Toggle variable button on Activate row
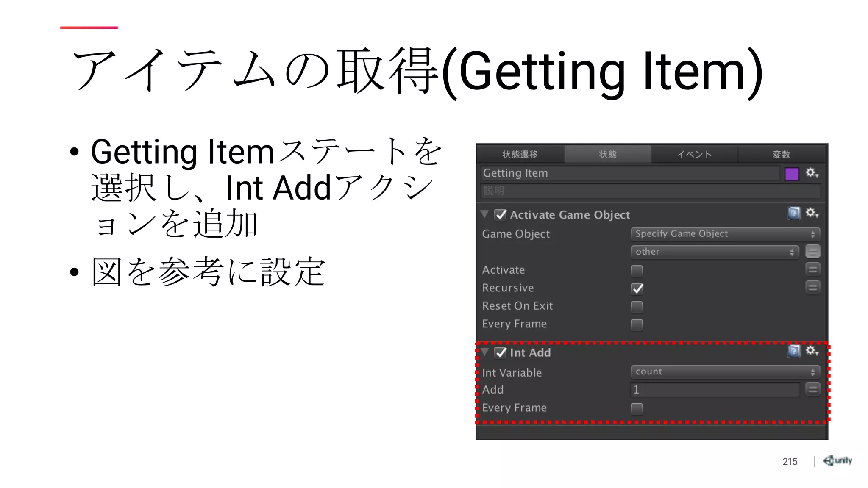The height and width of the screenshot is (488, 868). pos(812,269)
